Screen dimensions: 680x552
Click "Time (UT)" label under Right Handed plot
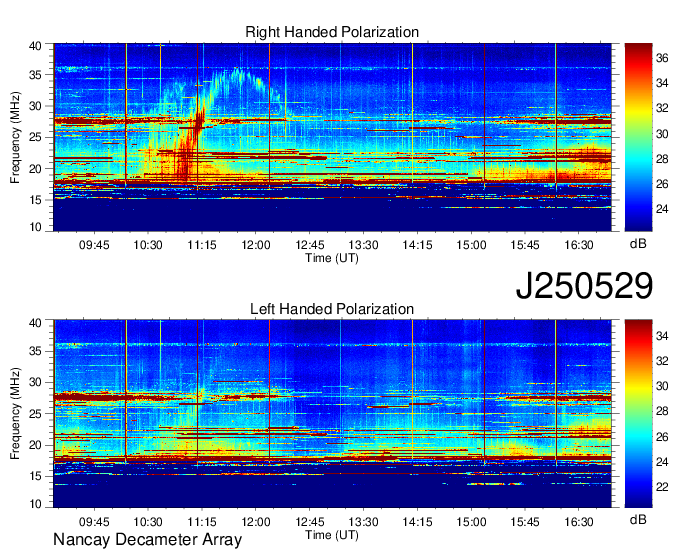pyautogui.click(x=332, y=258)
